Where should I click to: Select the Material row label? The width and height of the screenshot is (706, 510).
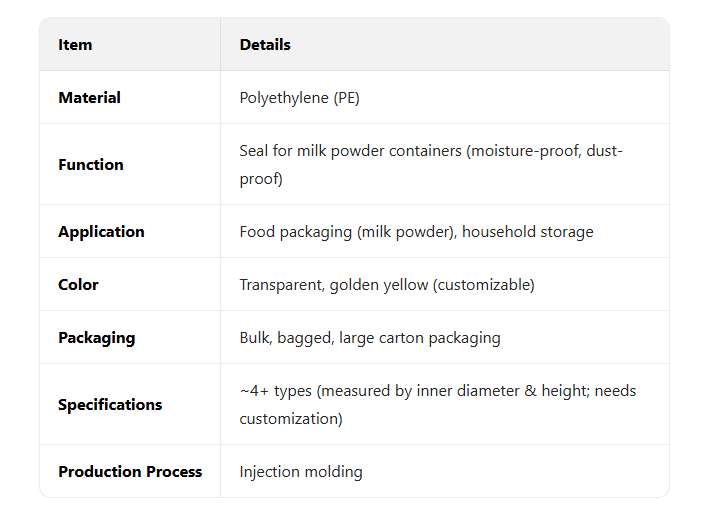[x=89, y=97]
